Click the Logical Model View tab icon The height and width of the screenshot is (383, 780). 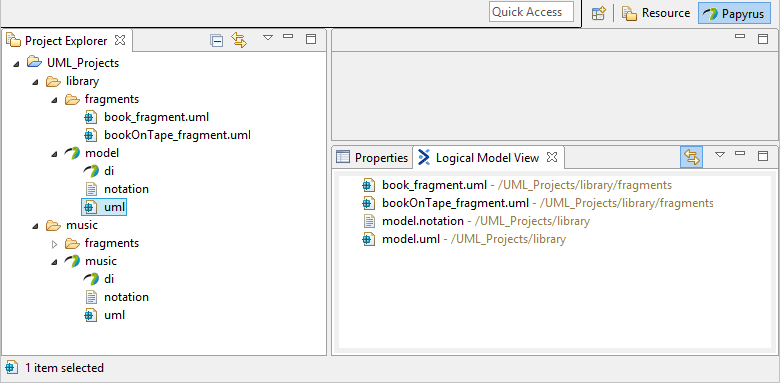click(424, 157)
